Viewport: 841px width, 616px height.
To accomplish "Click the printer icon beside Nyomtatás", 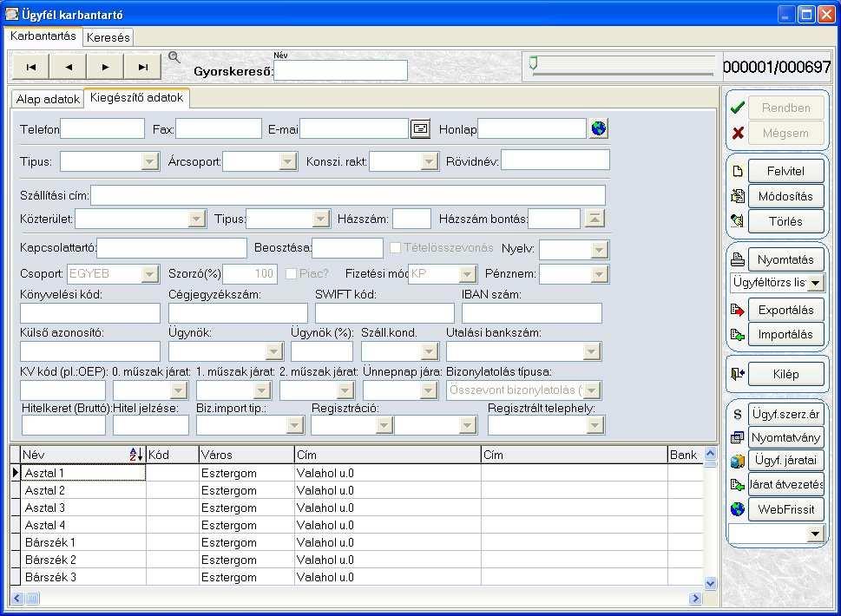I will point(738,259).
